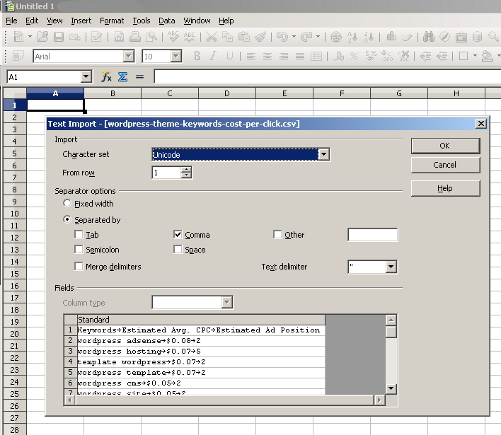Click the From row spinner up arrow
The width and height of the screenshot is (501, 435).
[x=186, y=170]
